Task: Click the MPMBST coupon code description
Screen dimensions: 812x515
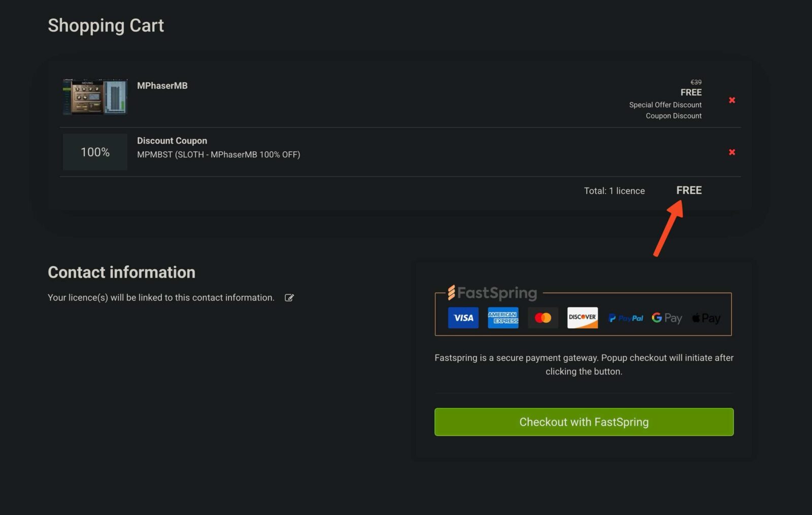Action: pyautogui.click(x=218, y=155)
